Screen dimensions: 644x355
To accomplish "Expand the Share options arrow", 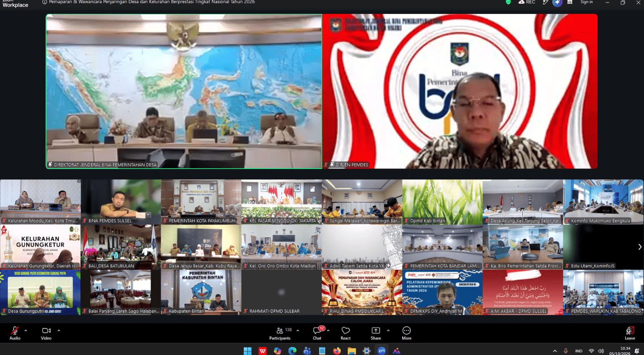I will tap(388, 330).
